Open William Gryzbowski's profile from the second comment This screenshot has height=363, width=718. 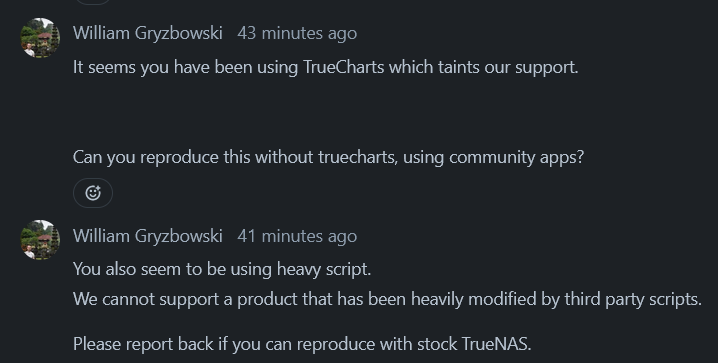pyautogui.click(x=147, y=236)
